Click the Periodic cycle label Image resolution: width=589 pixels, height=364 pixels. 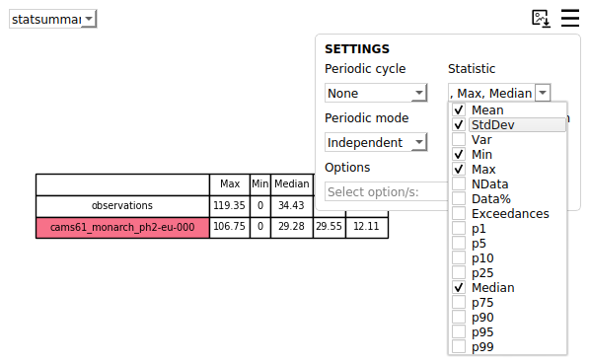point(365,69)
